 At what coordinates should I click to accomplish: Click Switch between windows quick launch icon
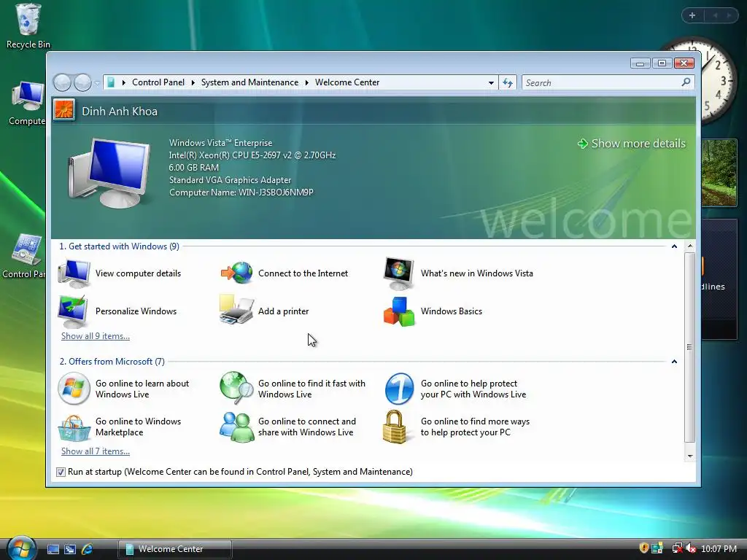tap(70, 549)
